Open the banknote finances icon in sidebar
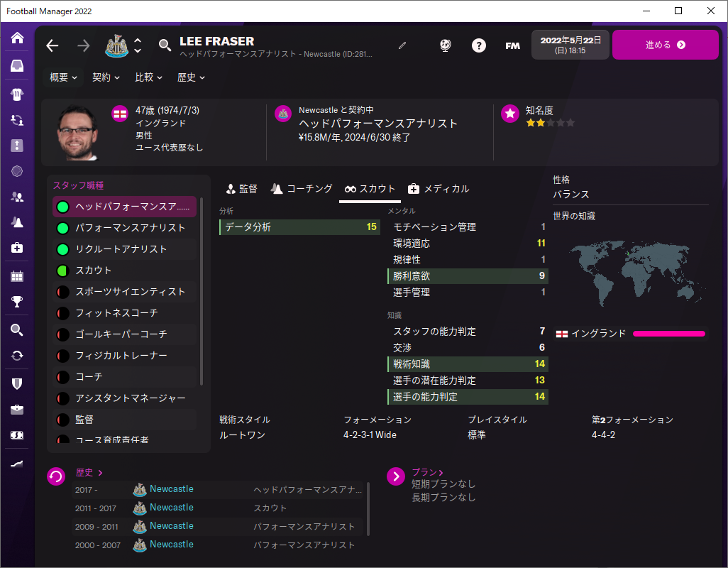This screenshot has height=568, width=728. point(17,435)
